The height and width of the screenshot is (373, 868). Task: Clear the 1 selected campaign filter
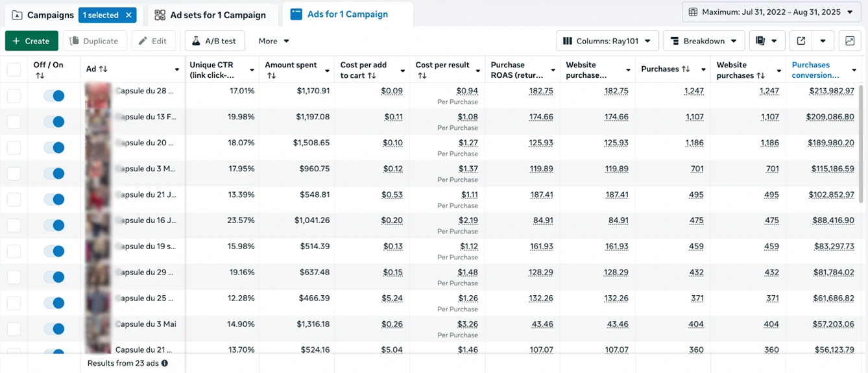coord(129,15)
